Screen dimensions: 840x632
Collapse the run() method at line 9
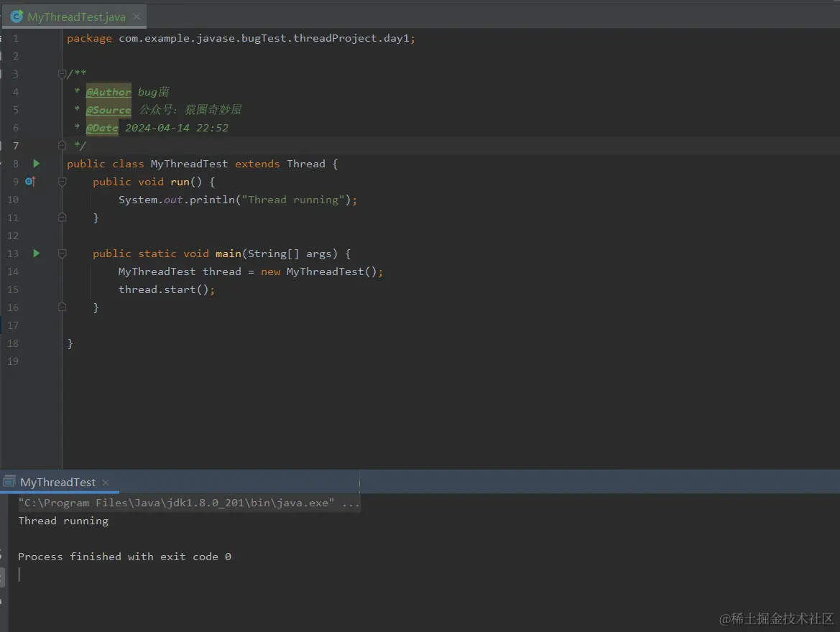[x=62, y=182]
